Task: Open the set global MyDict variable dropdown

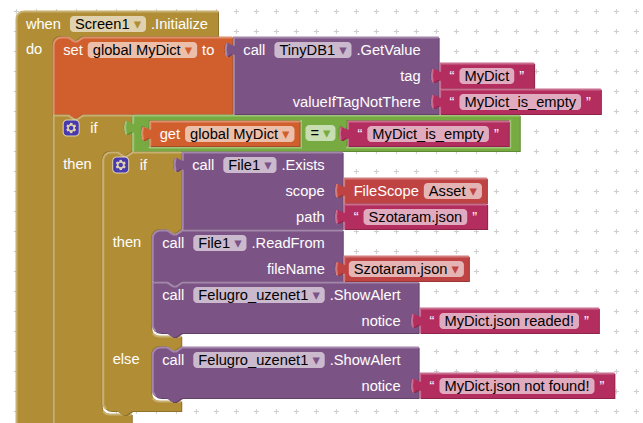Action: (142, 50)
